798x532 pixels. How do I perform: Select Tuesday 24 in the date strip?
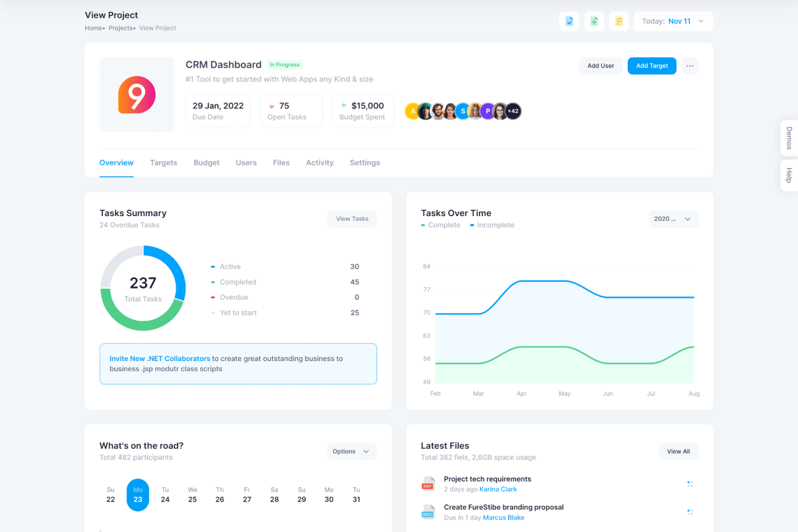[x=165, y=495]
